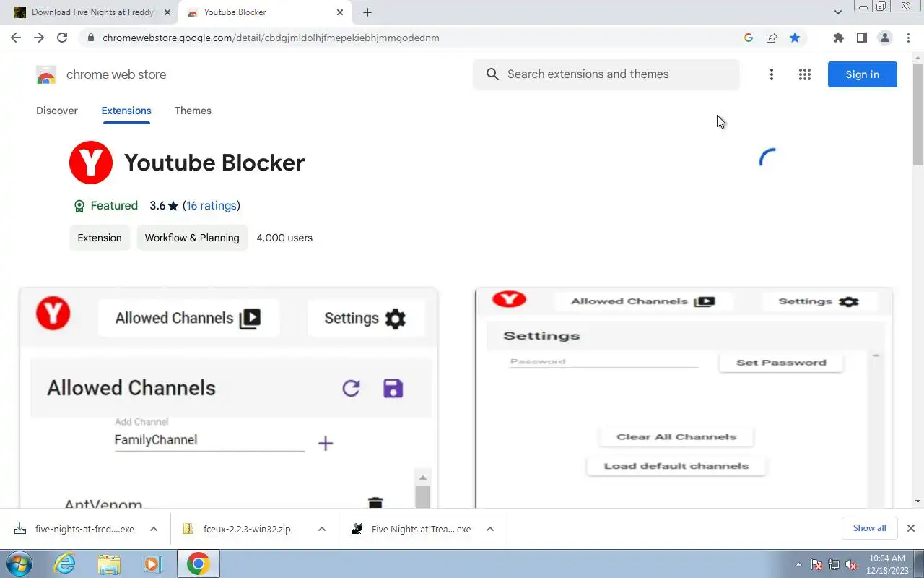Toggle the blue bookmark star
This screenshot has width=924, height=578.
point(795,38)
